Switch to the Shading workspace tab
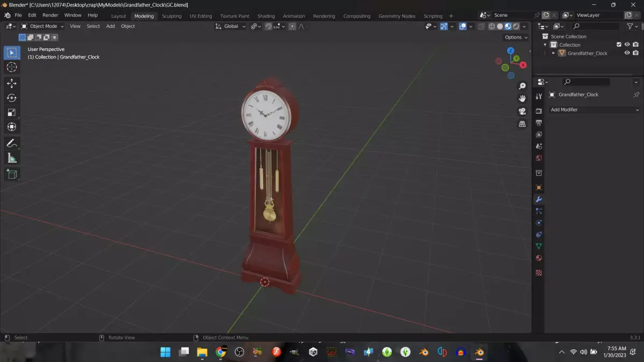This screenshot has width=644, height=362. click(x=266, y=16)
